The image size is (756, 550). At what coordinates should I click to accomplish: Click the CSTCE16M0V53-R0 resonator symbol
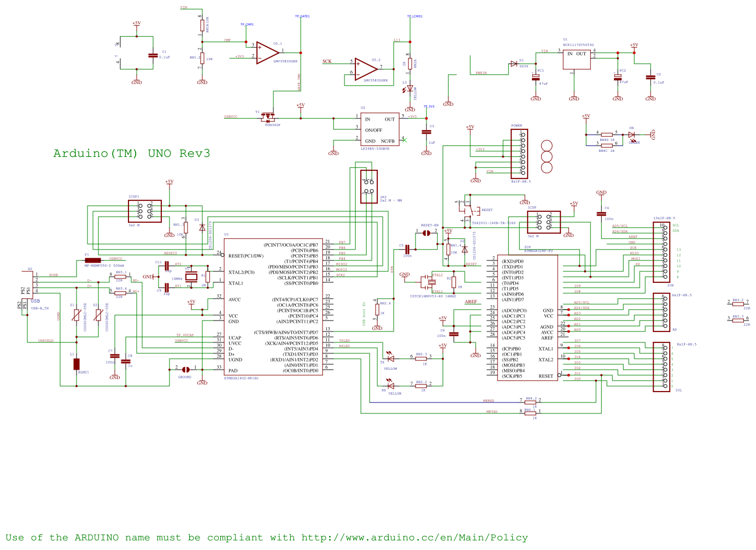429,282
